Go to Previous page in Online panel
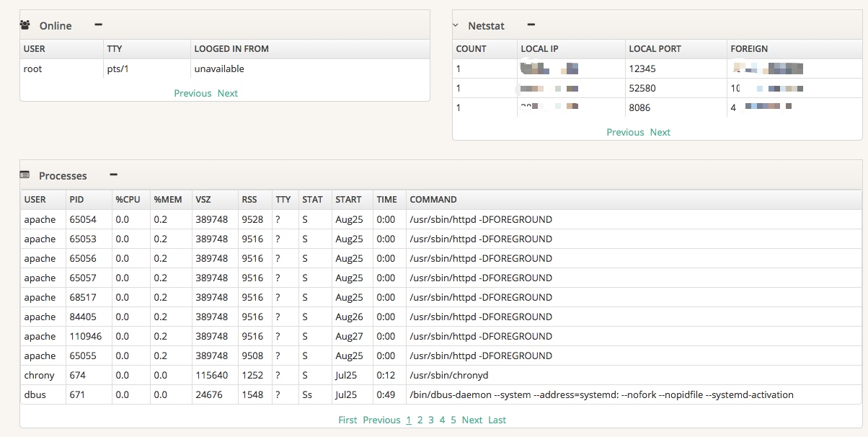 click(x=192, y=93)
